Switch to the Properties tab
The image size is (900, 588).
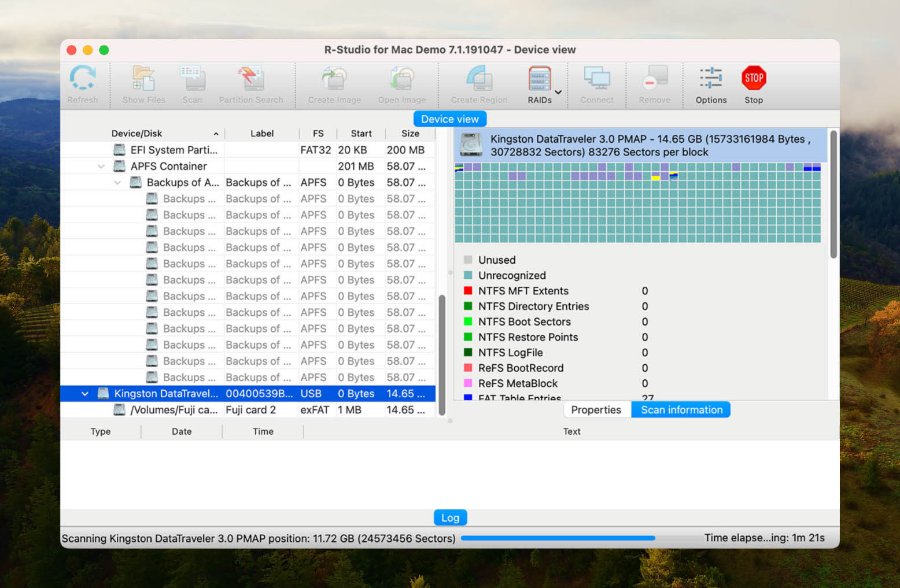click(x=596, y=409)
